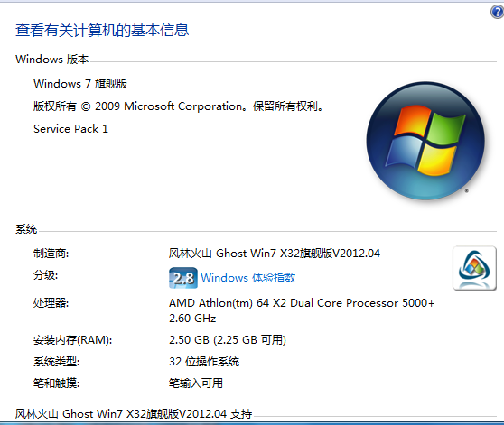Click the 系统 section header
The width and height of the screenshot is (504, 425).
(x=26, y=229)
